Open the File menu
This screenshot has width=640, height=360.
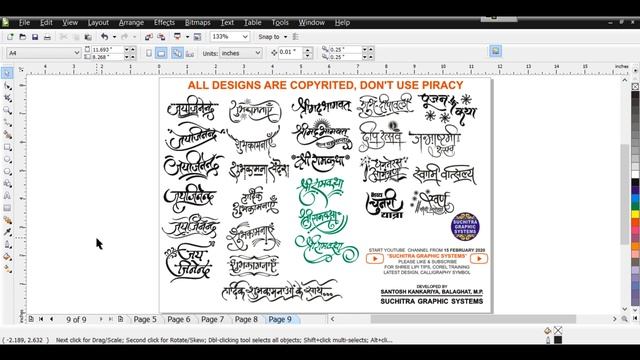[x=24, y=22]
